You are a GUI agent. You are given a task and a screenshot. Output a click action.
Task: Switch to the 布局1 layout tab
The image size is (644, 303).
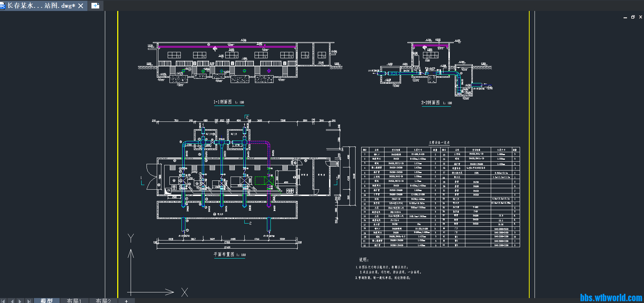(74, 301)
